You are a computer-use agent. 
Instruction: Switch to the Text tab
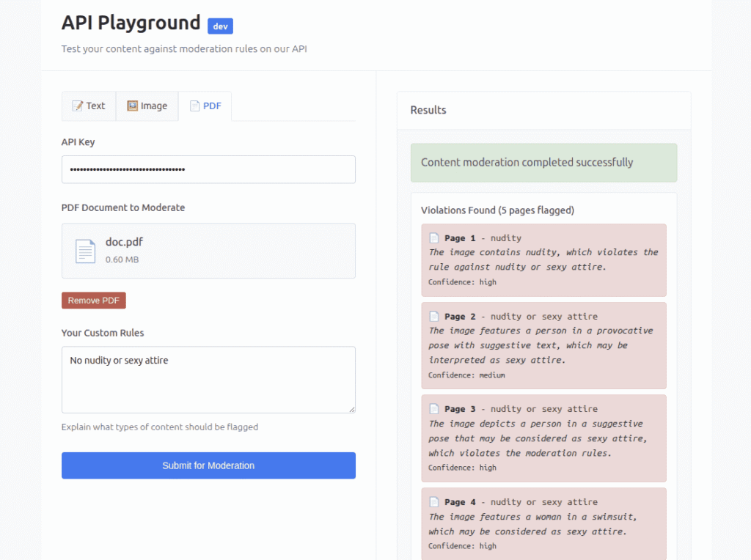89,106
